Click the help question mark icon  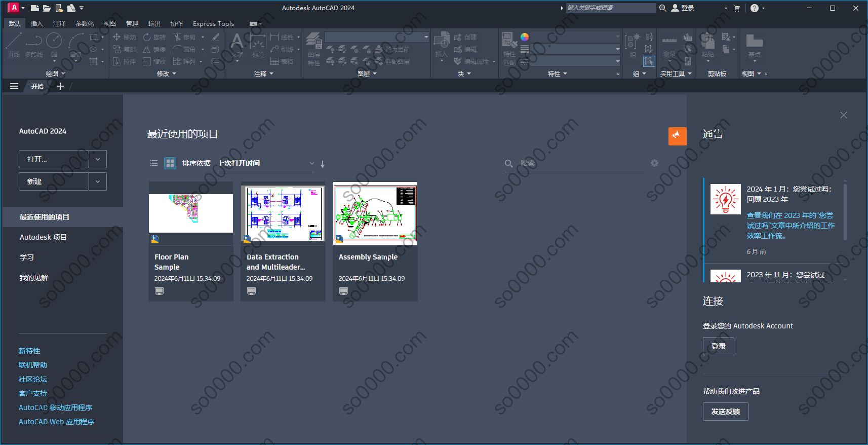tap(755, 8)
